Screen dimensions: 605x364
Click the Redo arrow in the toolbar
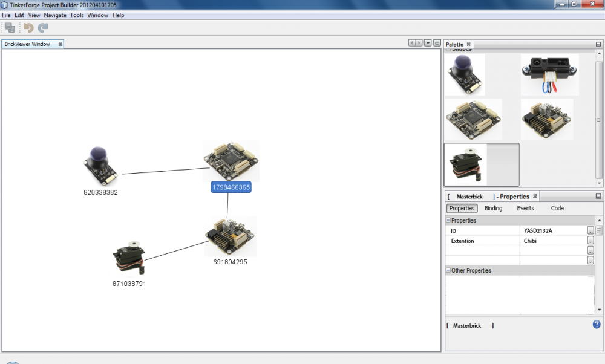pos(43,27)
